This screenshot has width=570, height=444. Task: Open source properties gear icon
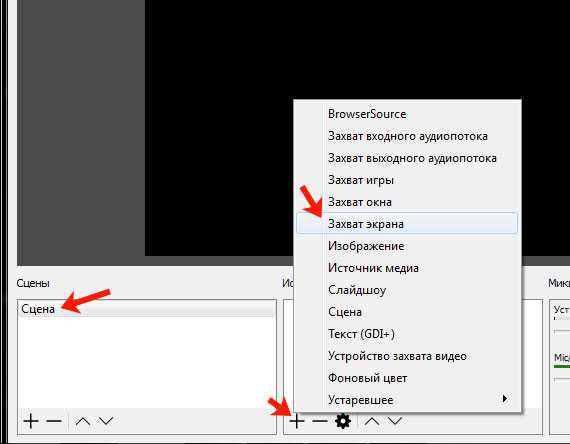pos(343,421)
